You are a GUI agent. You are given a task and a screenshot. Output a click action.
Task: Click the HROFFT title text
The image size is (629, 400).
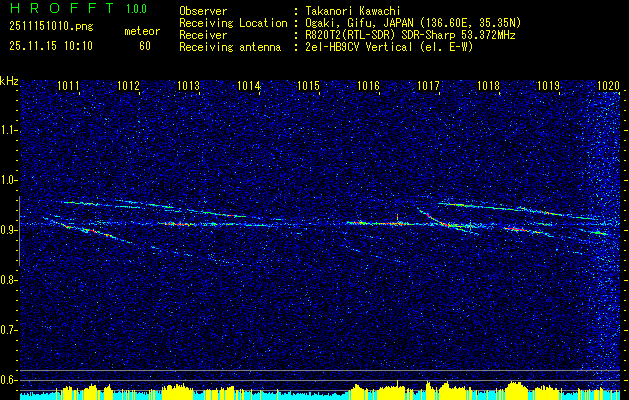tap(62, 8)
